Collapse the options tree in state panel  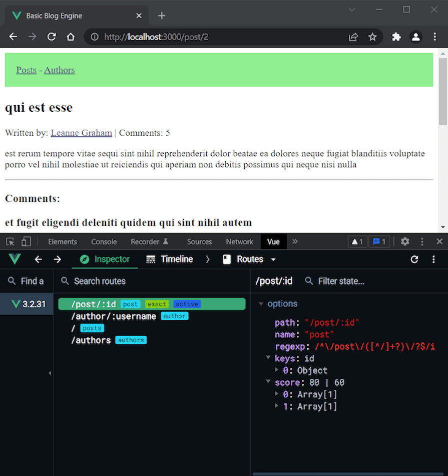tap(261, 304)
